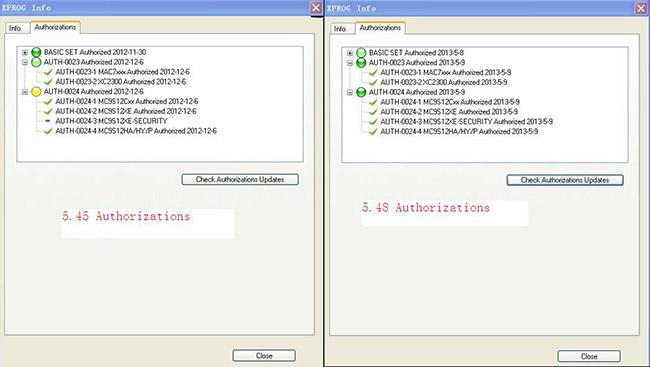
Task: Select 'AUTH-0024-2 MC9S12XE Authorized 2012-12-6' text
Action: [x=126, y=112]
